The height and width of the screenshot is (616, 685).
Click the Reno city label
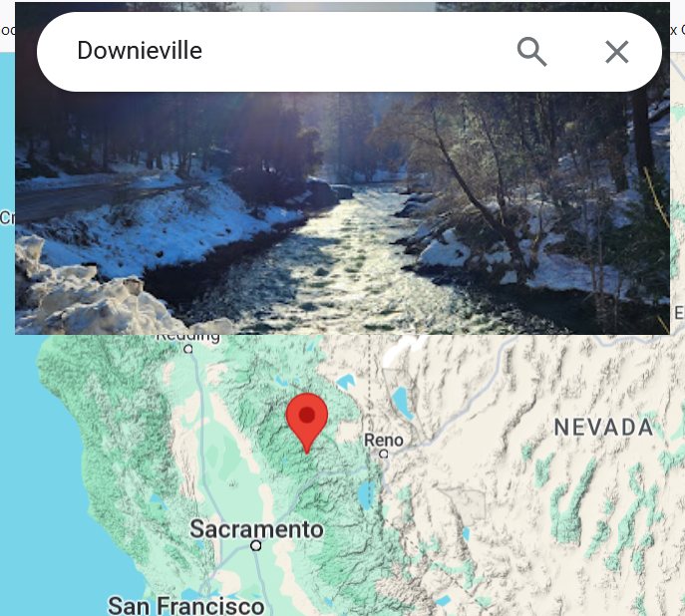coord(384,440)
